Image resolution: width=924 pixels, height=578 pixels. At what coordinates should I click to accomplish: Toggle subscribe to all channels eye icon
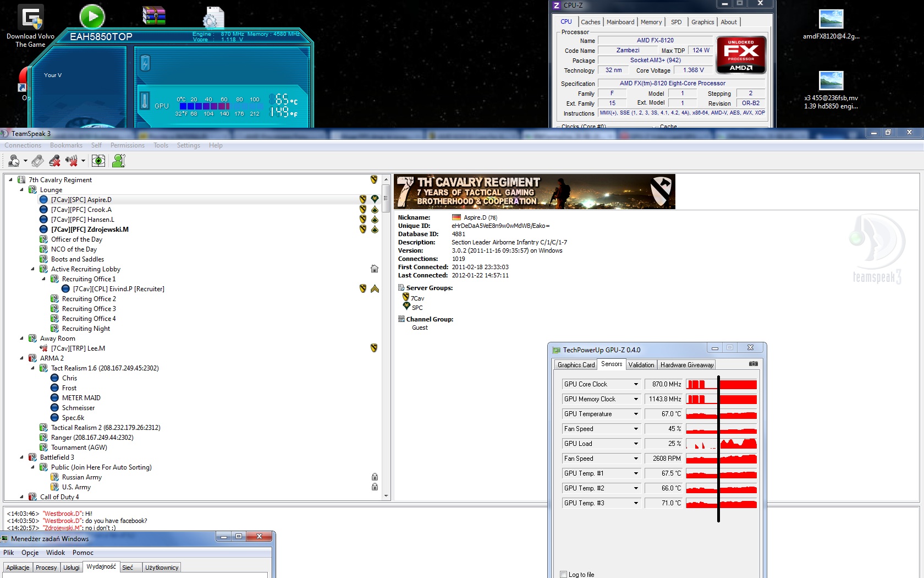(x=98, y=161)
